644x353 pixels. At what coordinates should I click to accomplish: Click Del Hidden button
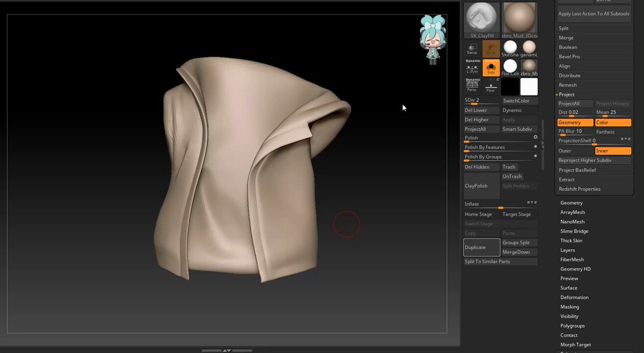(x=482, y=167)
